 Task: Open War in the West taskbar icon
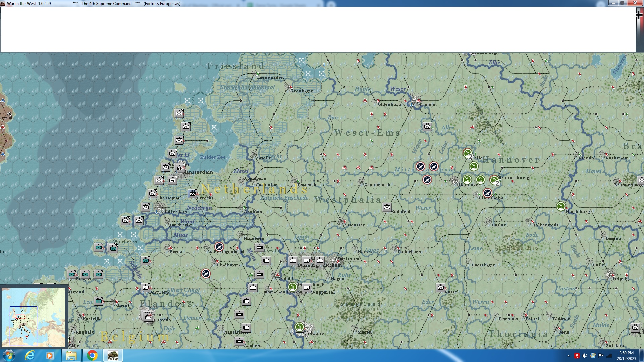(x=113, y=355)
